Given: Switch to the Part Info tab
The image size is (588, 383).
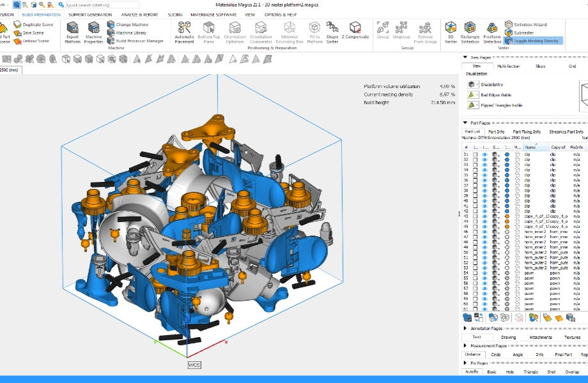Looking at the screenshot, I should point(496,131).
